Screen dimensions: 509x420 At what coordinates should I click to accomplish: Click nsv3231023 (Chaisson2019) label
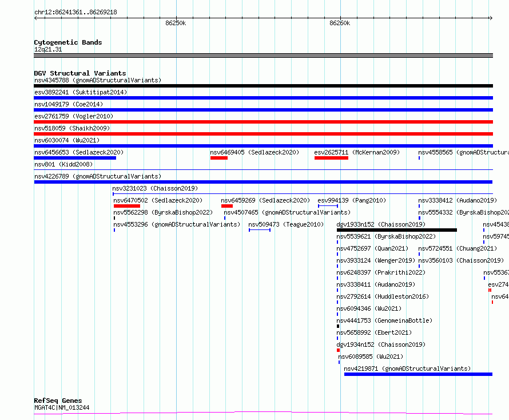pos(155,188)
